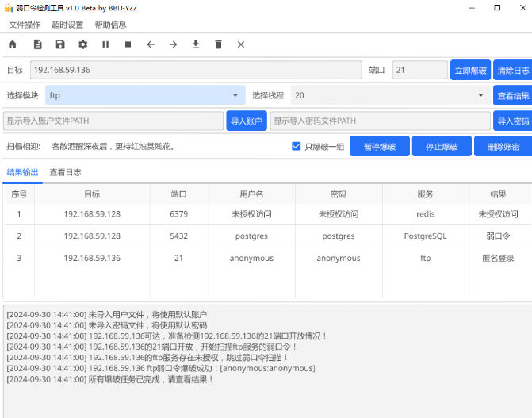This screenshot has width=532, height=418.
Task: Focus the 端口 port input field
Action: point(420,70)
